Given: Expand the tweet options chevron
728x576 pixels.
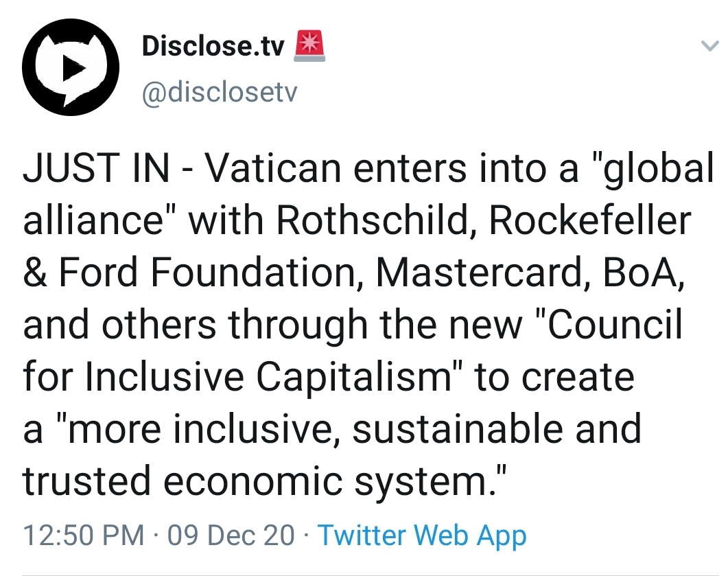Looking at the screenshot, I should coord(707,47).
